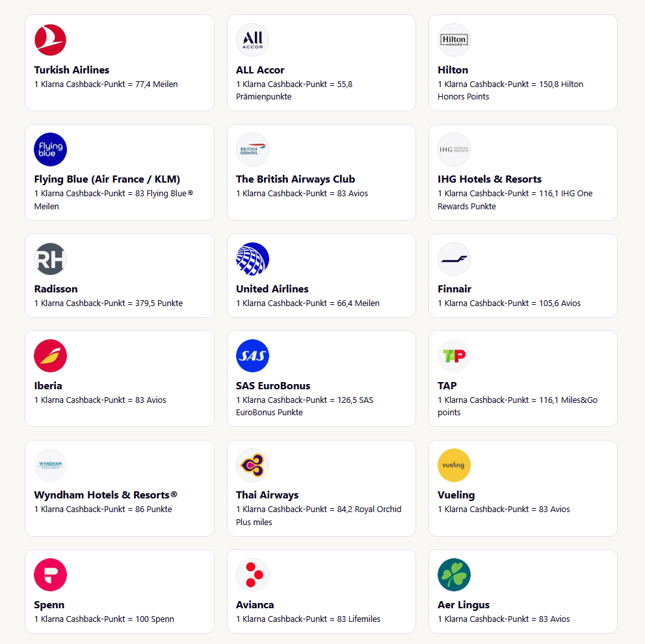Viewport: 645px width, 644px height.
Task: Click the Thai Airways logo icon
Action: [252, 465]
